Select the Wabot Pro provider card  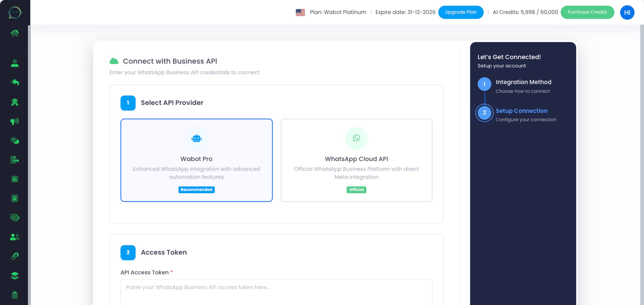click(x=196, y=160)
